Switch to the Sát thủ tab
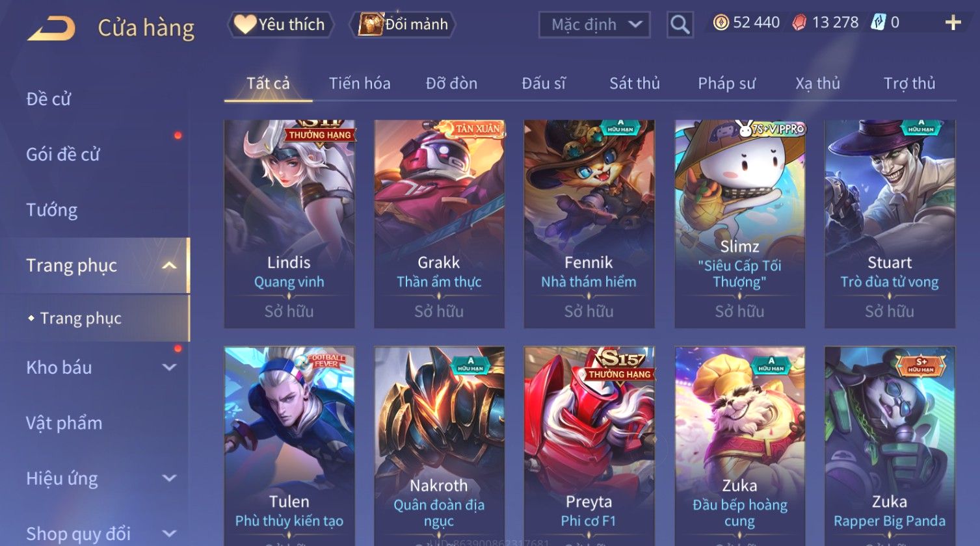980x546 pixels. click(x=634, y=83)
